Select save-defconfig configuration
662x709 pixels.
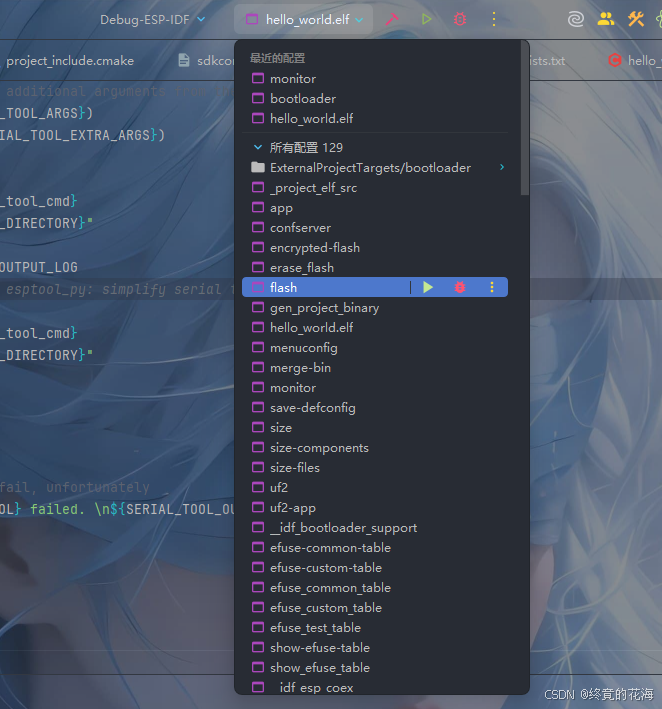[x=375, y=407]
